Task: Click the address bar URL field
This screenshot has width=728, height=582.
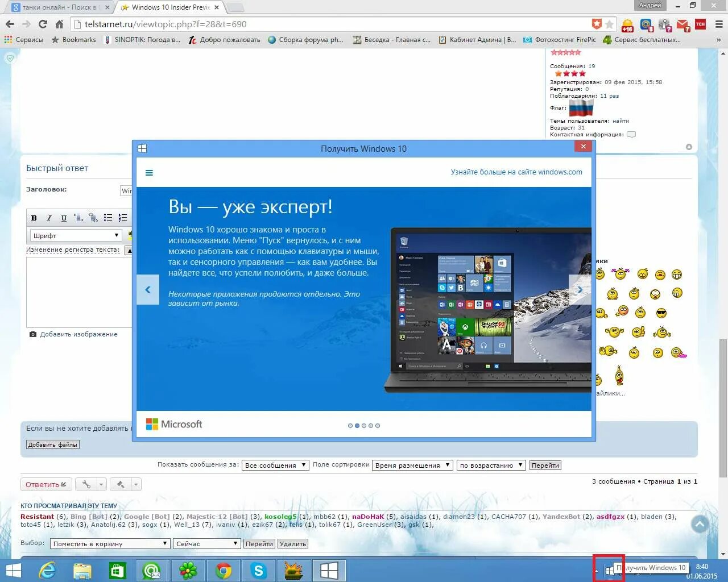Action: [330, 24]
